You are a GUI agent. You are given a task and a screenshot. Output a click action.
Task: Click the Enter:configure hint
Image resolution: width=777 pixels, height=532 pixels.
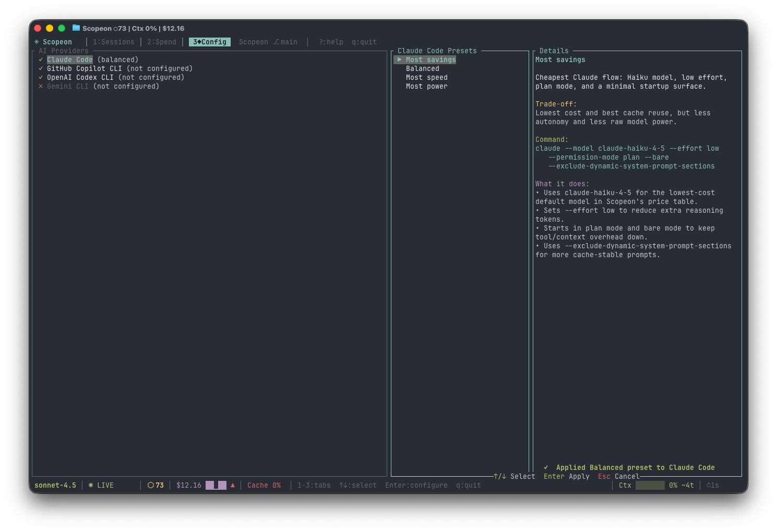pos(416,485)
